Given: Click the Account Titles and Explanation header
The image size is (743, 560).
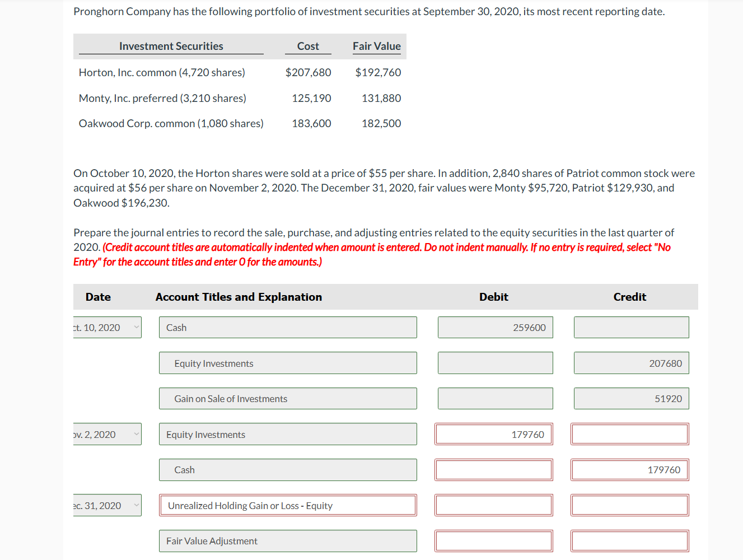Looking at the screenshot, I should point(239,297).
